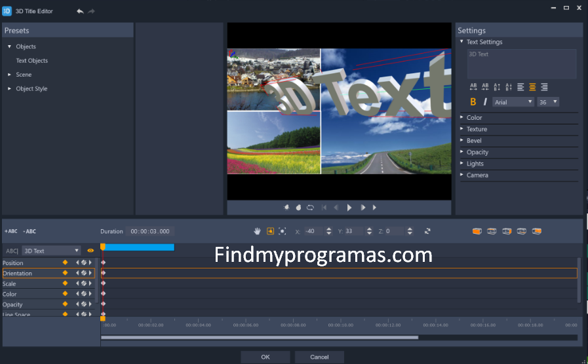Click the timeline horizontal scrollbar
The image size is (588, 364).
(260, 337)
